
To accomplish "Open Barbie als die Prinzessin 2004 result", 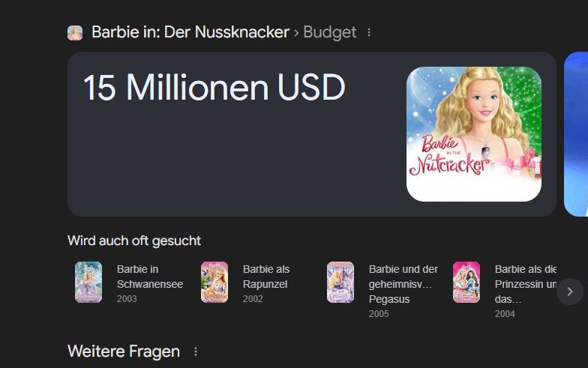I will coord(504,291).
